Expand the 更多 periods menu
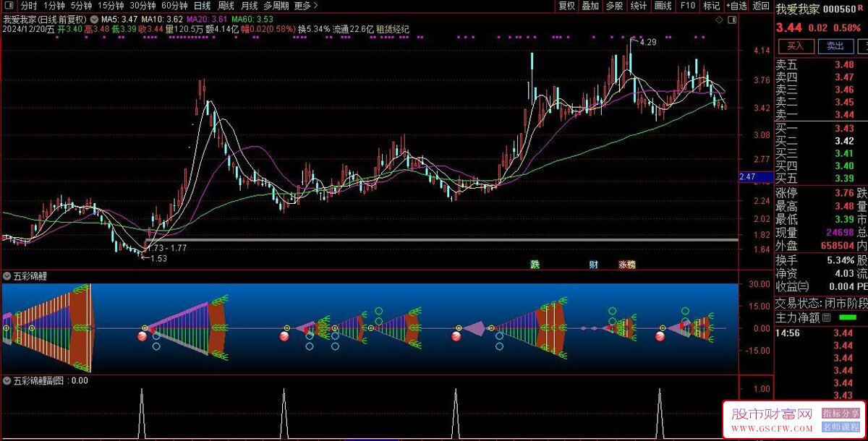868x441 pixels. coord(305,6)
